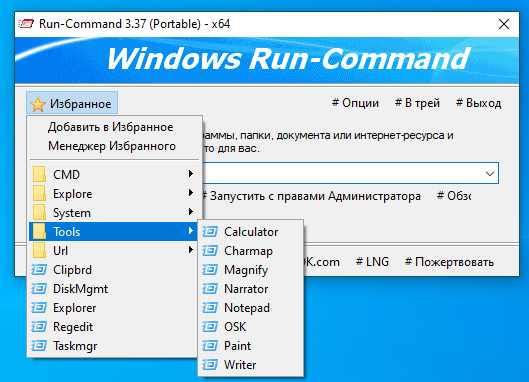529x382 pixels.
Task: Click the # Выход link
Action: click(x=478, y=103)
